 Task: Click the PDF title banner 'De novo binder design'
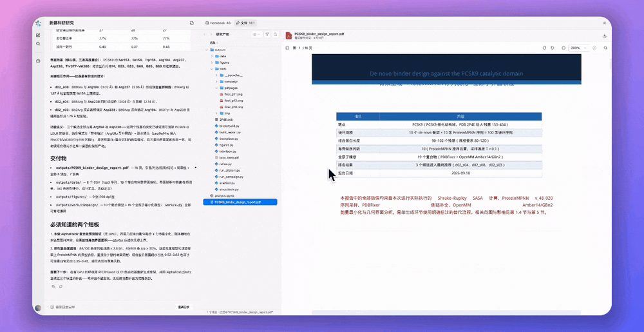click(446, 73)
